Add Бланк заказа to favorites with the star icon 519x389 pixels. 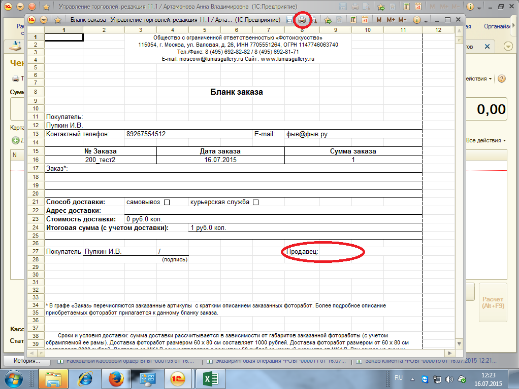[58, 20]
